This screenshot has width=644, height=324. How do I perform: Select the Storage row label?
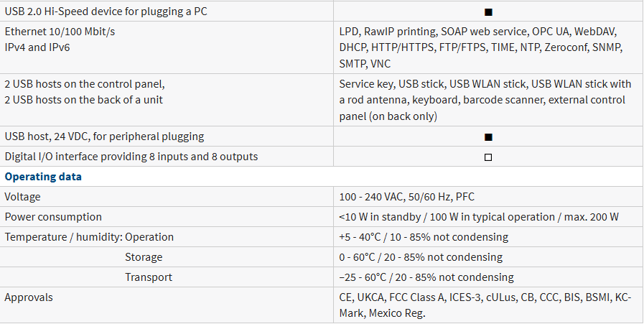tap(144, 257)
